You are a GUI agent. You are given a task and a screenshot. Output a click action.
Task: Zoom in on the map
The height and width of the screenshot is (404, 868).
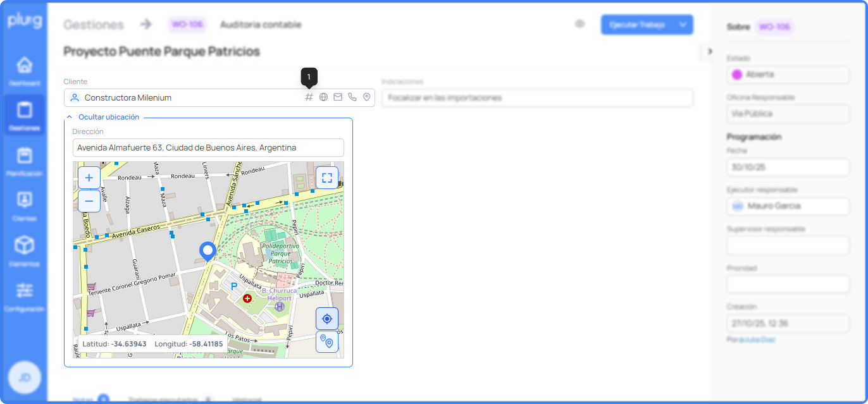click(89, 178)
